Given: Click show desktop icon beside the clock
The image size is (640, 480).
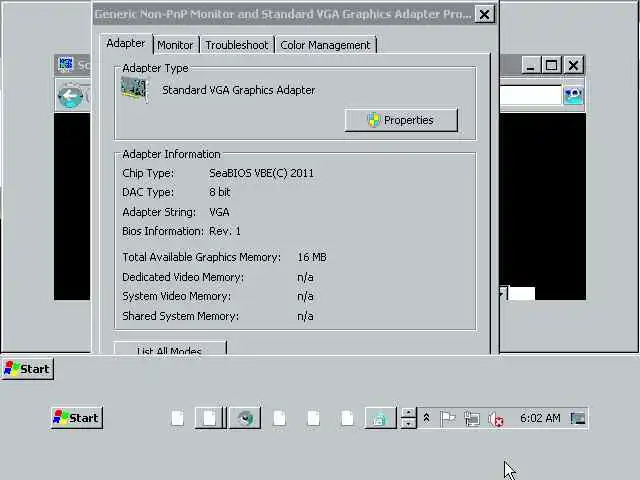Looking at the screenshot, I should pos(578,418).
